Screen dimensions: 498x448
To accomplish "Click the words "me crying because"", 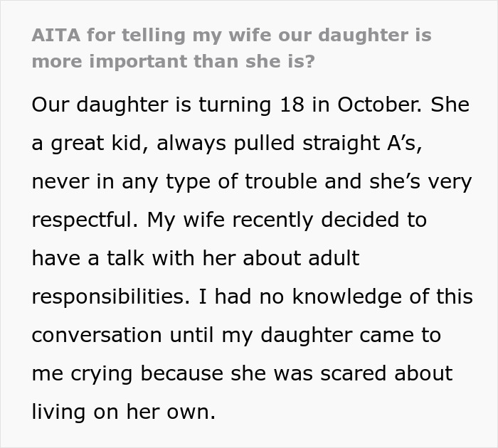I will tap(131, 373).
